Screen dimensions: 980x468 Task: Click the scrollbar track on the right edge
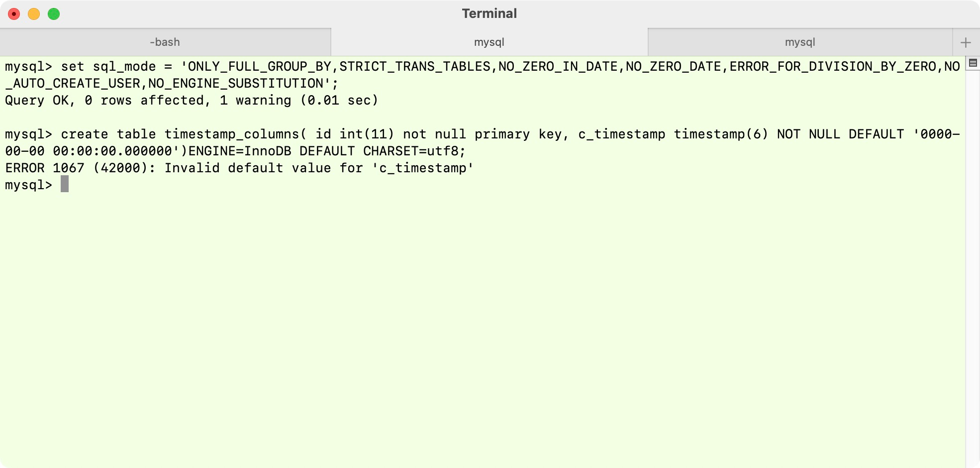click(x=973, y=249)
